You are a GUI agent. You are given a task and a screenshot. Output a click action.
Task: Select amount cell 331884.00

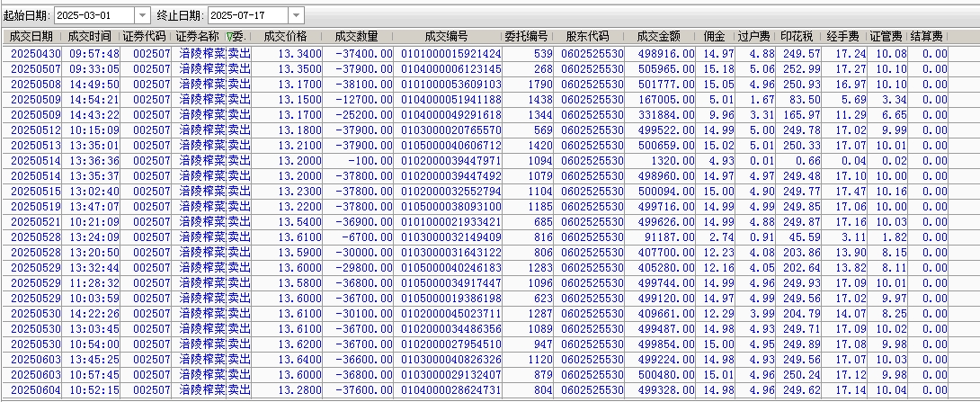(x=666, y=115)
